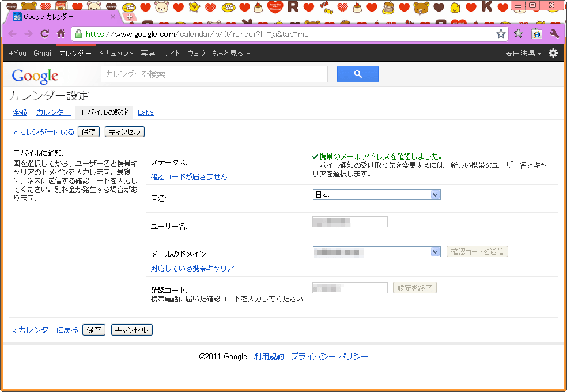Viewport: 567px width, 392px height.
Task: Click the blue search magnifier button
Action: [x=357, y=74]
